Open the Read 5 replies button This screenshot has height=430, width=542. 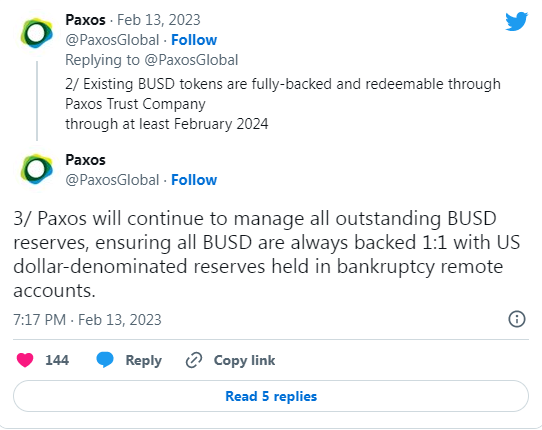(271, 396)
